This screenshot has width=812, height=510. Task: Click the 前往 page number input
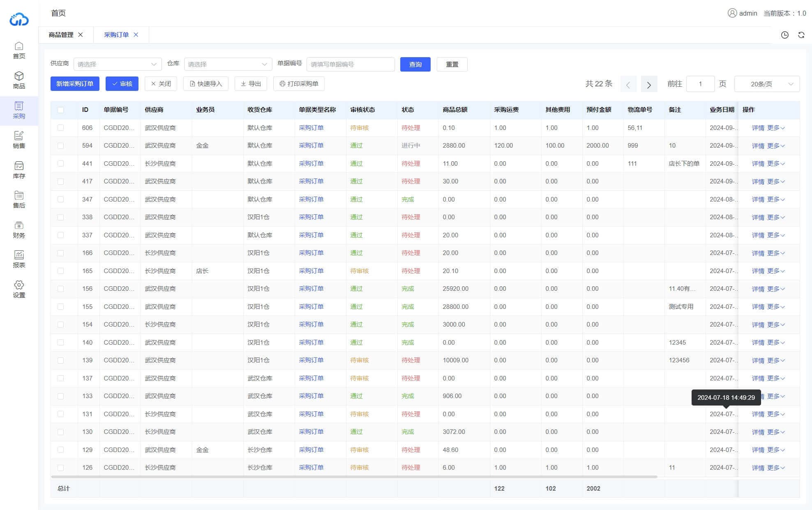tap(701, 84)
